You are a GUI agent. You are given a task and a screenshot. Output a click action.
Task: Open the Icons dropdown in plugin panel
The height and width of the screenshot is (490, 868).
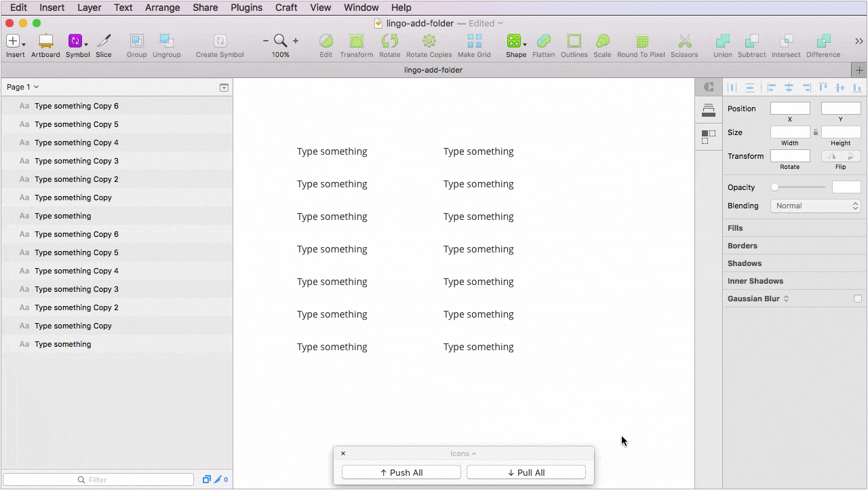[463, 453]
